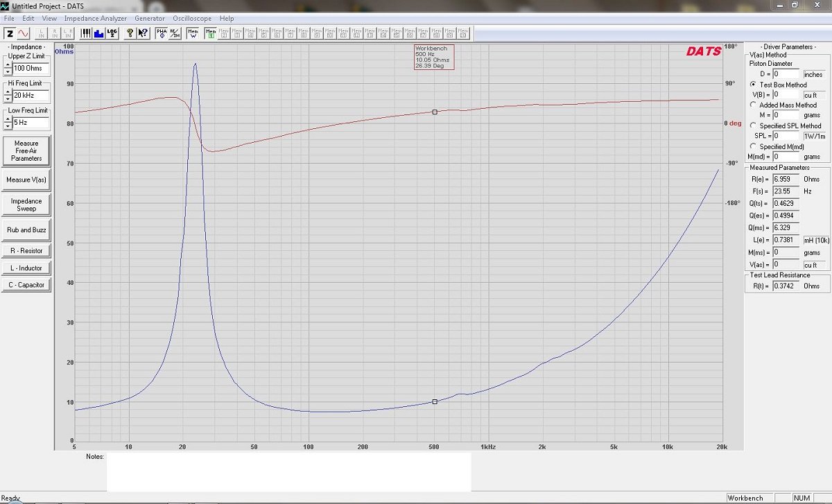Click the blue histogram toolbar icon
This screenshot has height=504, width=832.
[x=98, y=33]
